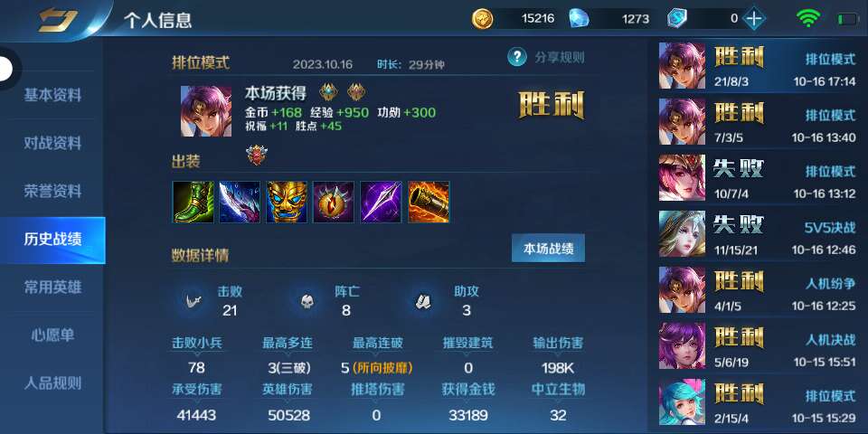Switch to the 对战资料 tab

tap(52, 144)
